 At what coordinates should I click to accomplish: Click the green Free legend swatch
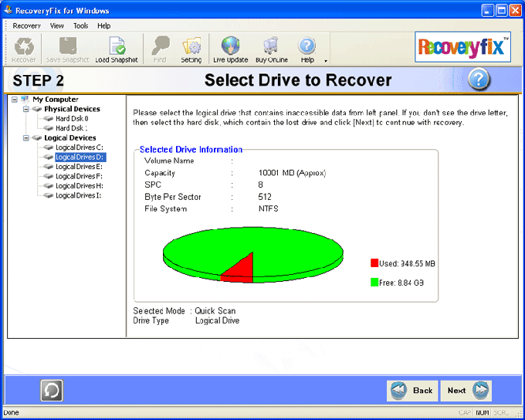click(374, 283)
